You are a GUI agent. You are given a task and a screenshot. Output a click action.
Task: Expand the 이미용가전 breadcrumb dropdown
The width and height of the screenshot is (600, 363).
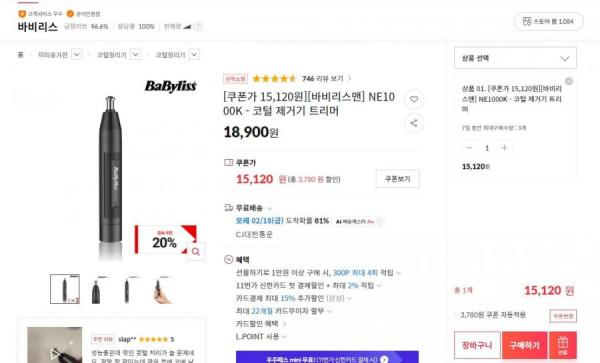(x=77, y=55)
